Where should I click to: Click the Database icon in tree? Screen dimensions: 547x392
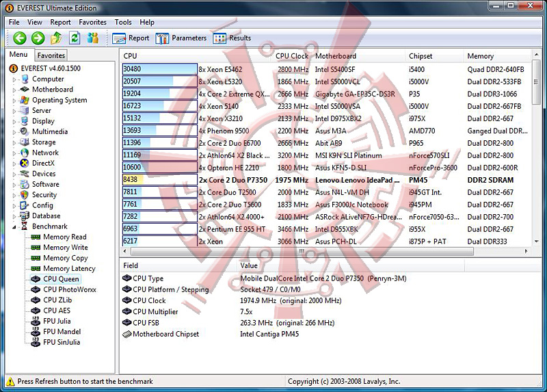pos(25,215)
